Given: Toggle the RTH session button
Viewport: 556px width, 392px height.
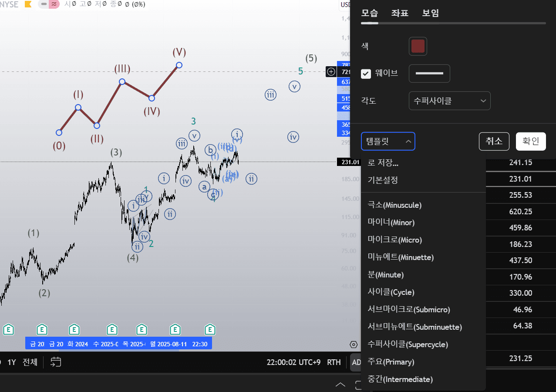Looking at the screenshot, I should point(334,362).
